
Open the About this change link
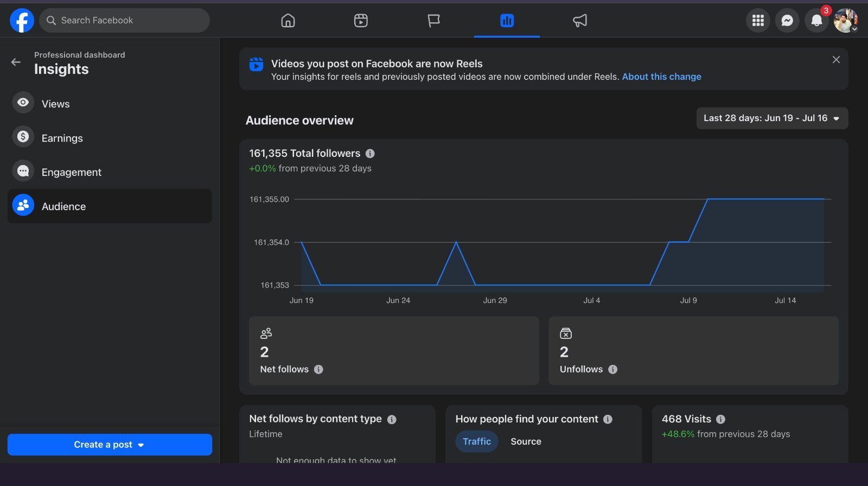pyautogui.click(x=661, y=77)
